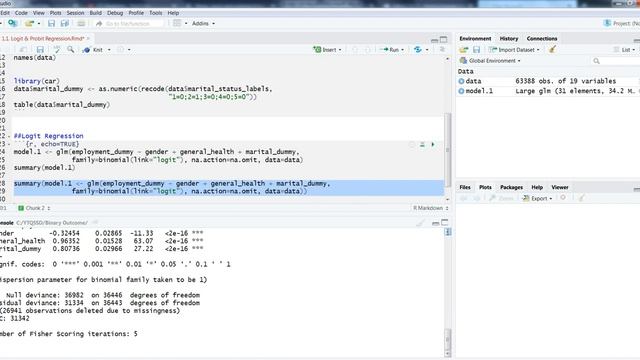Clear workspace objects with broom icon
Viewport: 640px width, 360px height.
[552, 49]
